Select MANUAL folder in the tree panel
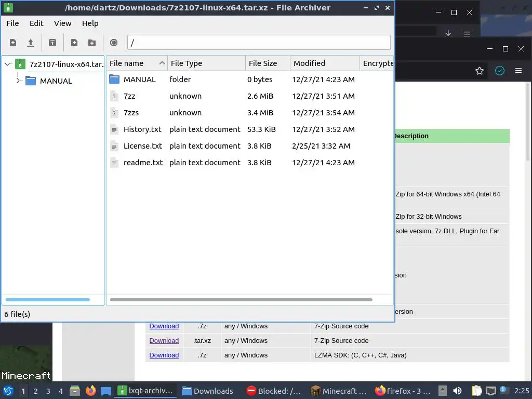Image resolution: width=532 pixels, height=399 pixels. (56, 81)
